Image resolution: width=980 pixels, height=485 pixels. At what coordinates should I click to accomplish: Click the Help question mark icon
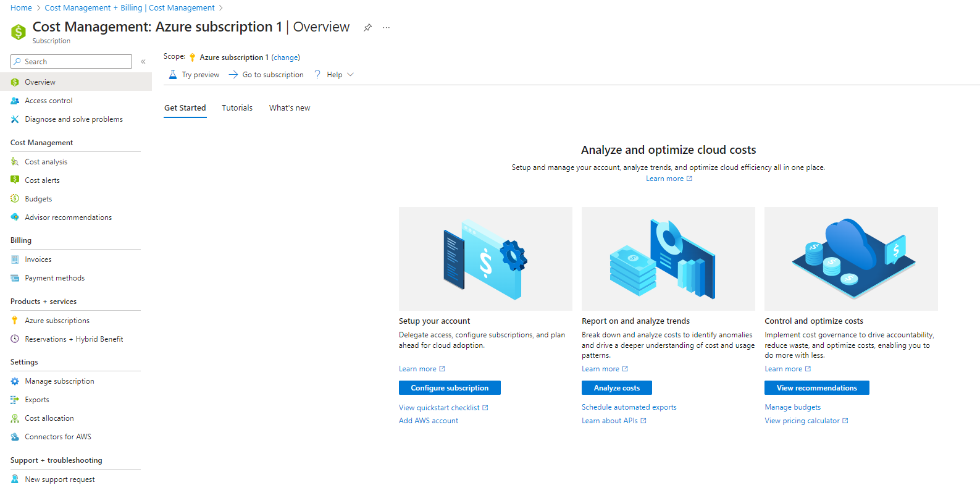pos(317,75)
